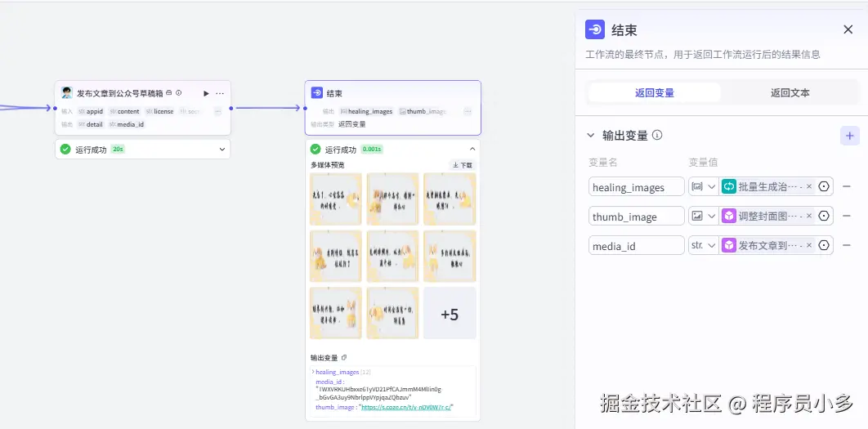Click the healing_images output tag on 结束 node
Screen dimensions: 868x429
coord(366,111)
